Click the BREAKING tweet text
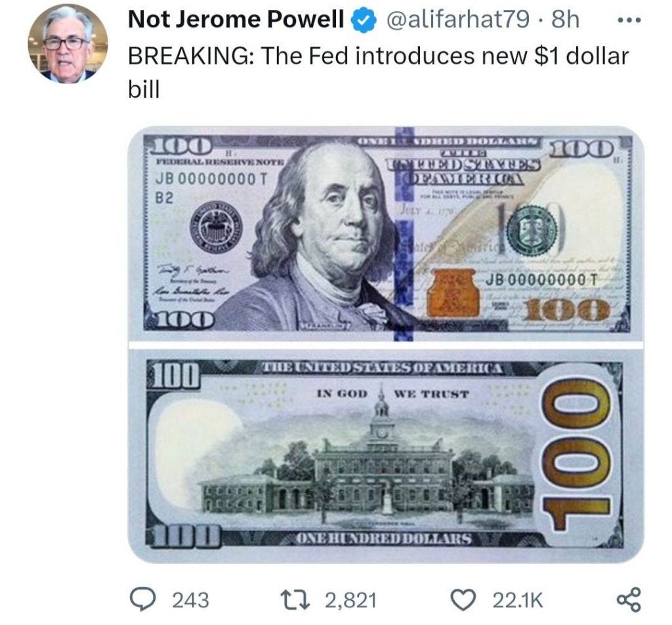Image resolution: width=672 pixels, height=625 pixels. coord(379,72)
